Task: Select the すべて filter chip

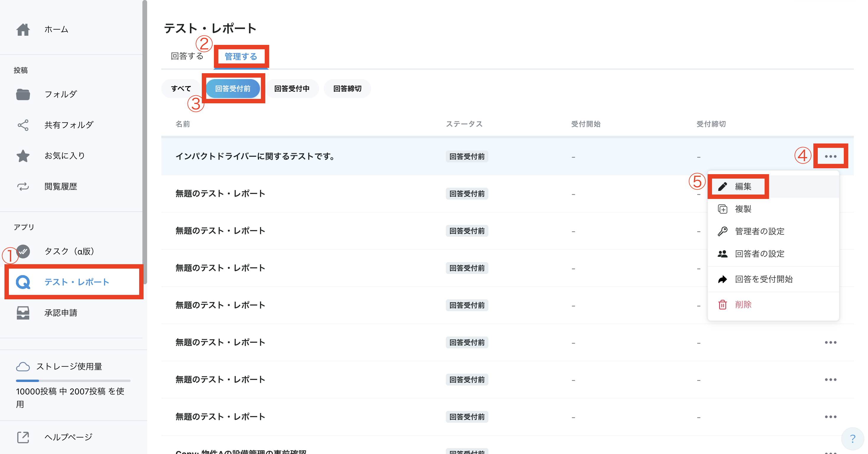Action: (x=181, y=89)
